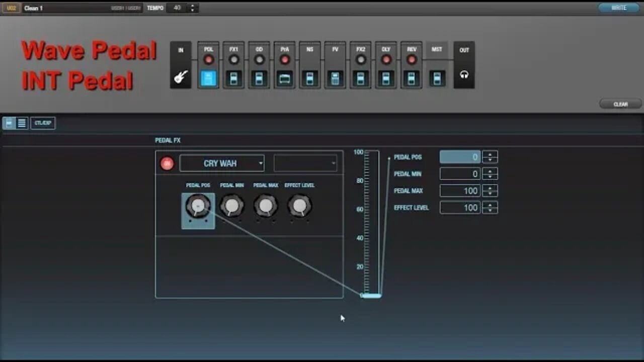Click the PEDAL MIN knob
This screenshot has width=644, height=362.
tap(232, 206)
